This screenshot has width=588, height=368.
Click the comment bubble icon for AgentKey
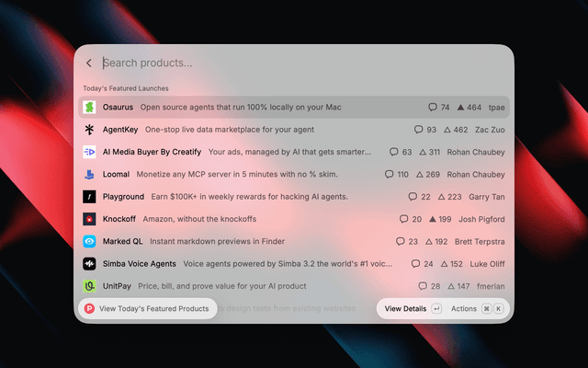418,130
